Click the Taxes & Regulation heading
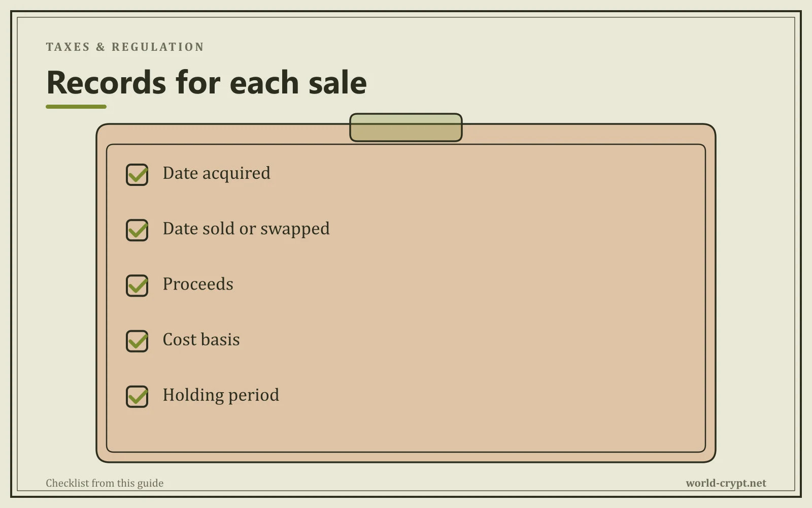The height and width of the screenshot is (508, 812). tap(125, 47)
